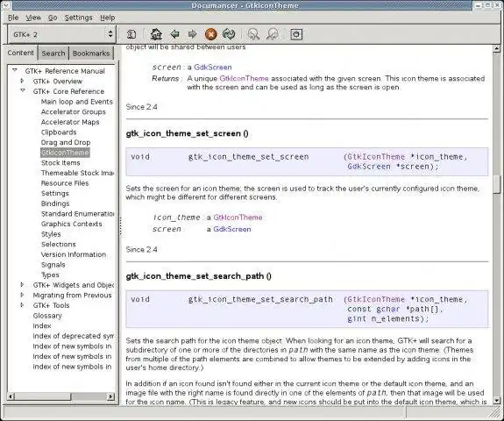Select Signals in the tree
Screen dimensions: 504x421
[53, 265]
